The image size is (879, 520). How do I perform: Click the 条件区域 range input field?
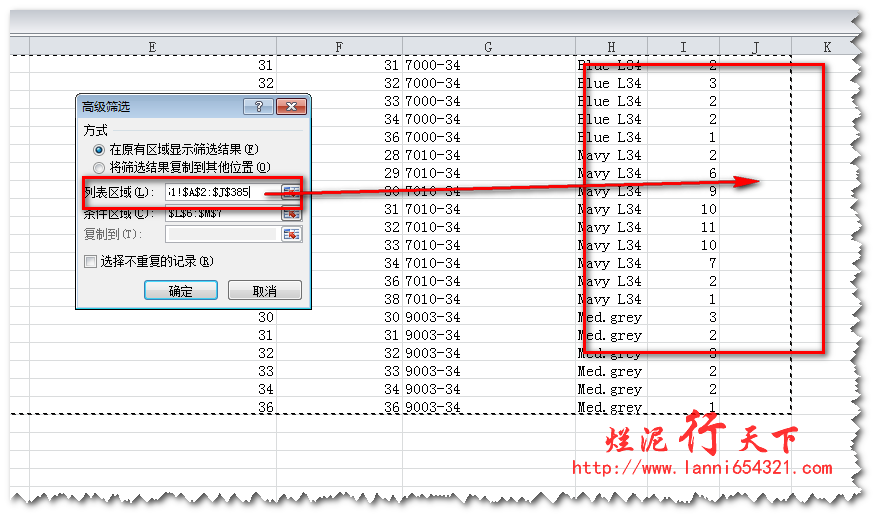tap(221, 213)
